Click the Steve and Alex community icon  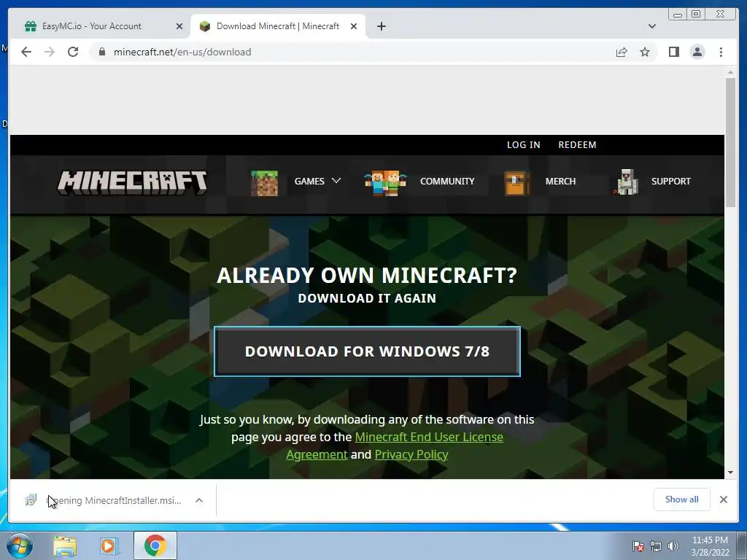pos(385,183)
